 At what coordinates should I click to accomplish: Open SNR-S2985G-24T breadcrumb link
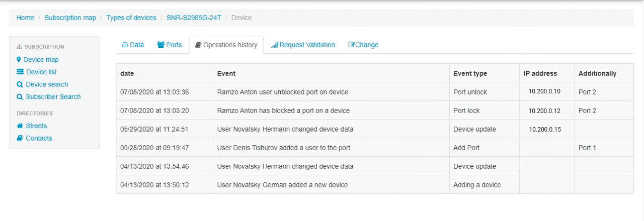194,18
